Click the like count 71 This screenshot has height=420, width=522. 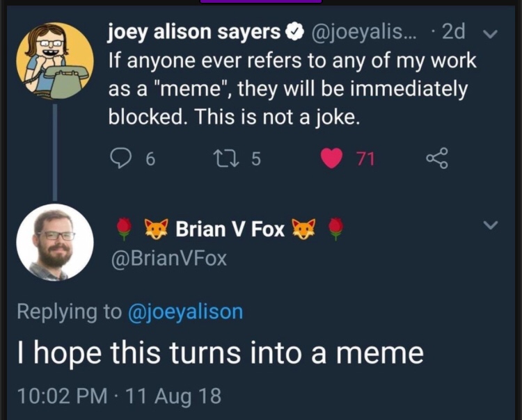tap(365, 159)
